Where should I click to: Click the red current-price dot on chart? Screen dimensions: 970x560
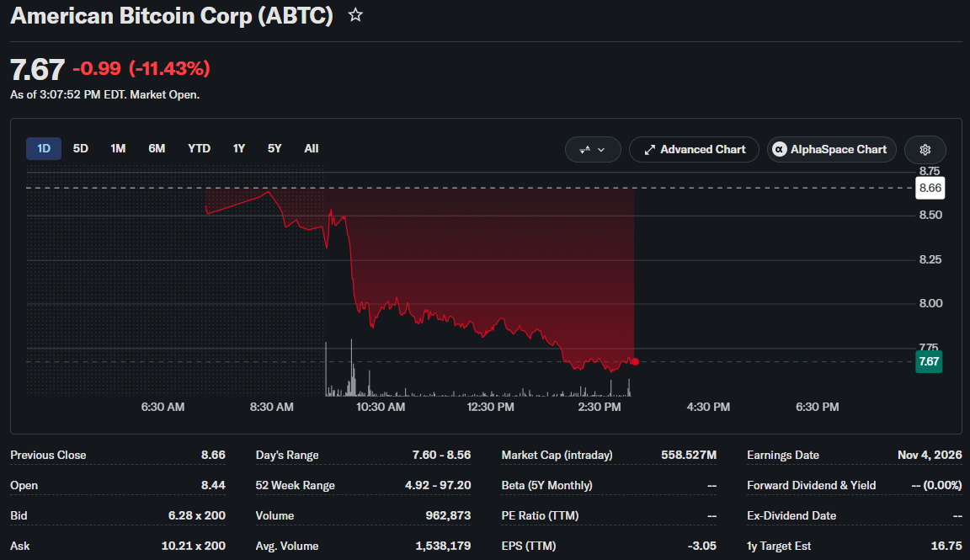tap(635, 361)
